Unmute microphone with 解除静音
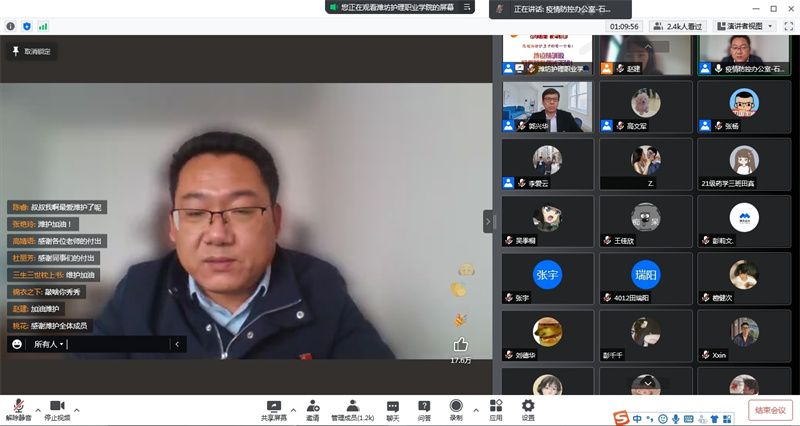800x426 pixels. 18,410
